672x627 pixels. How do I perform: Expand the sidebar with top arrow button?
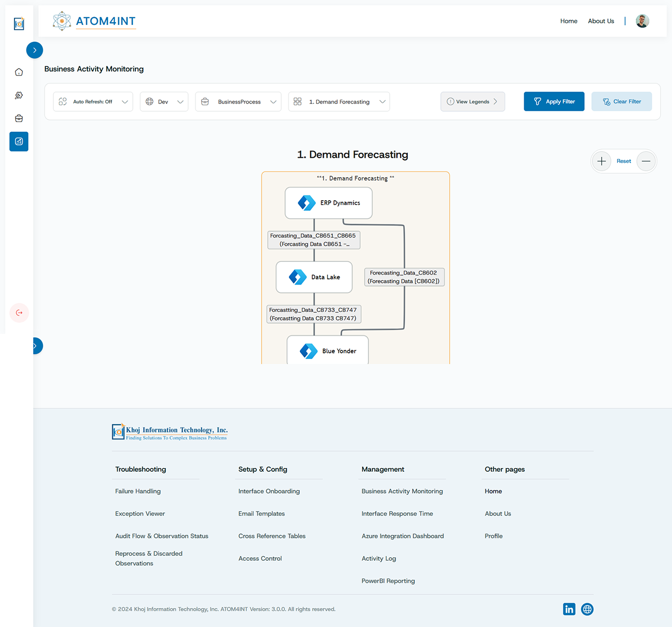tap(35, 50)
